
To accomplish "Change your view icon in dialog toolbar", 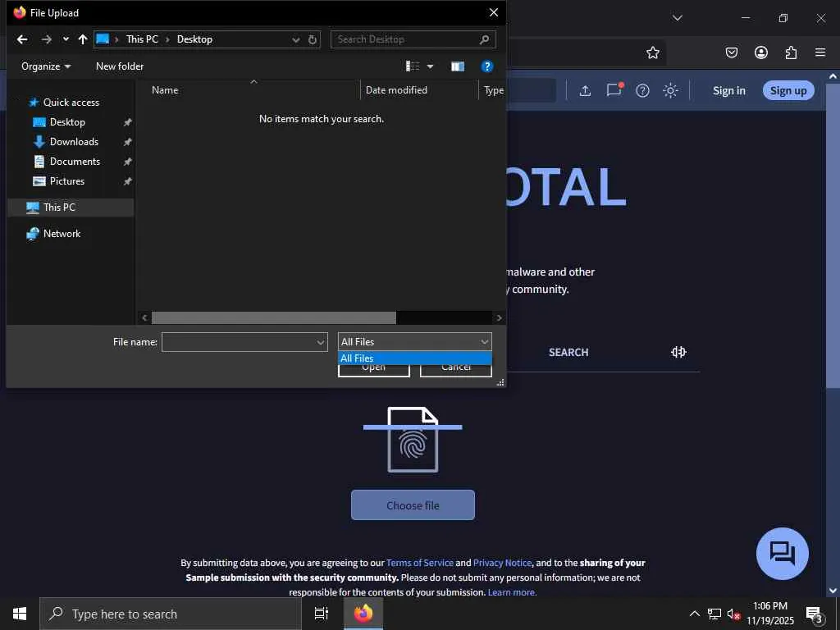I will pyautogui.click(x=413, y=66).
